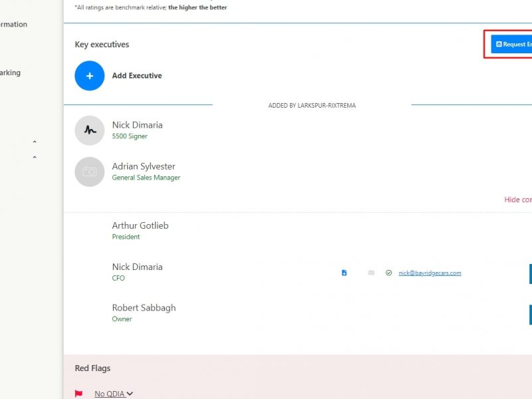Click the red flag icon beside No QDIA
The image size is (532, 399).
click(x=78, y=394)
